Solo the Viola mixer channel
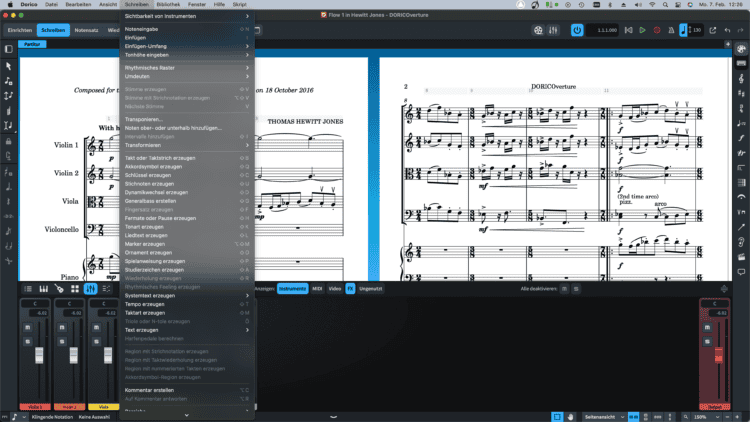The height and width of the screenshot is (422, 750). 97,342
